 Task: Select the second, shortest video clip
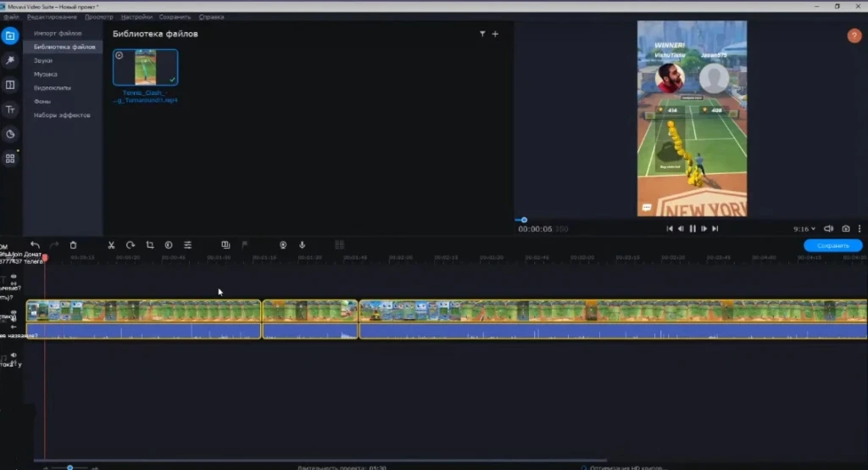click(x=310, y=311)
